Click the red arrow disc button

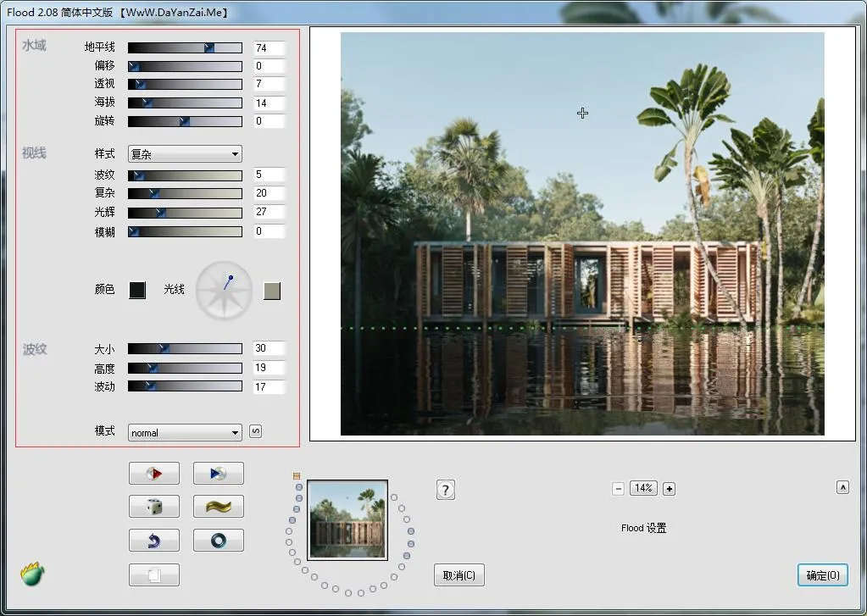tap(154, 473)
